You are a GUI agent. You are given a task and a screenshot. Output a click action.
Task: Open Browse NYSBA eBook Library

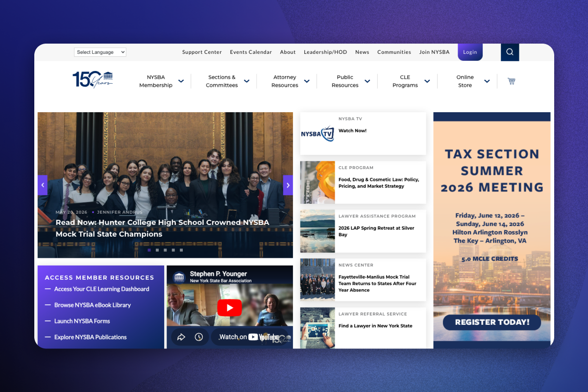pos(92,305)
